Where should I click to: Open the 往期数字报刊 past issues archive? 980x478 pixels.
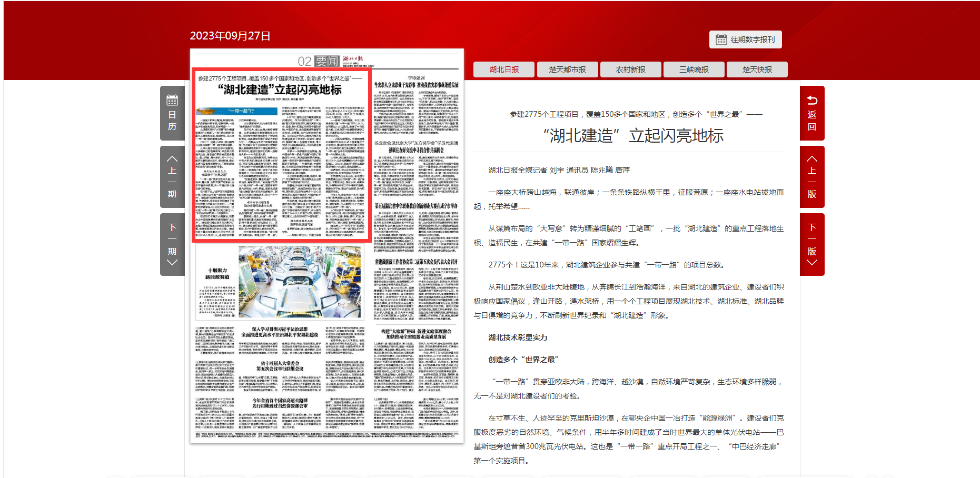click(x=745, y=39)
